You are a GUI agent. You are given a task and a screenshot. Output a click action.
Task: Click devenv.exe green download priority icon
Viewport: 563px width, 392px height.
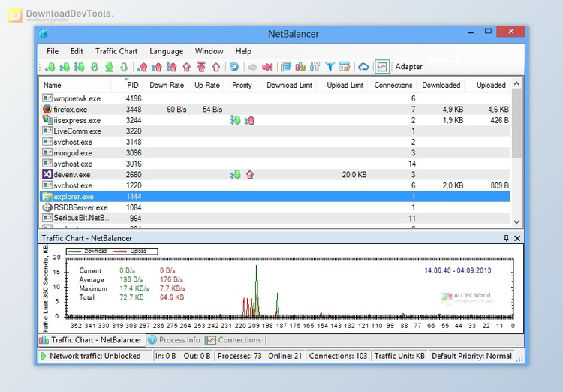click(236, 175)
